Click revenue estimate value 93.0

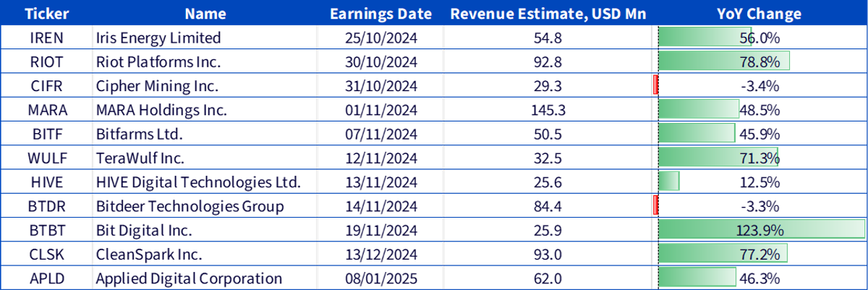547,254
